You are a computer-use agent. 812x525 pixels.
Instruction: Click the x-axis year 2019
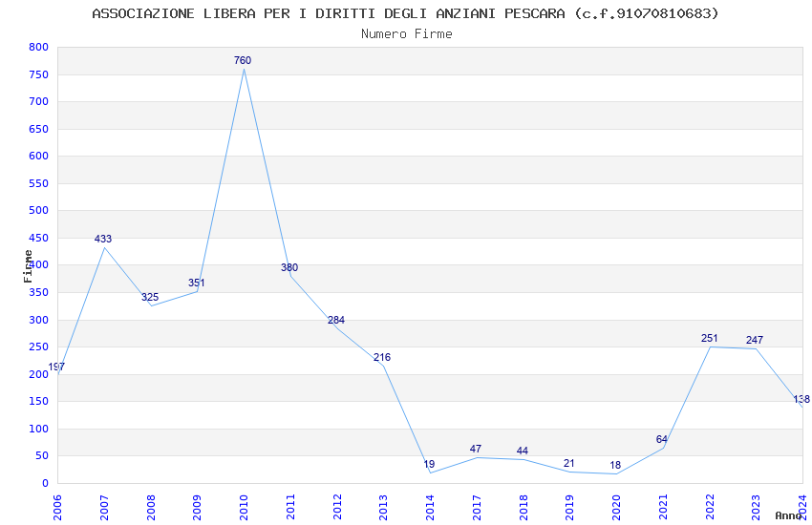[x=570, y=508]
